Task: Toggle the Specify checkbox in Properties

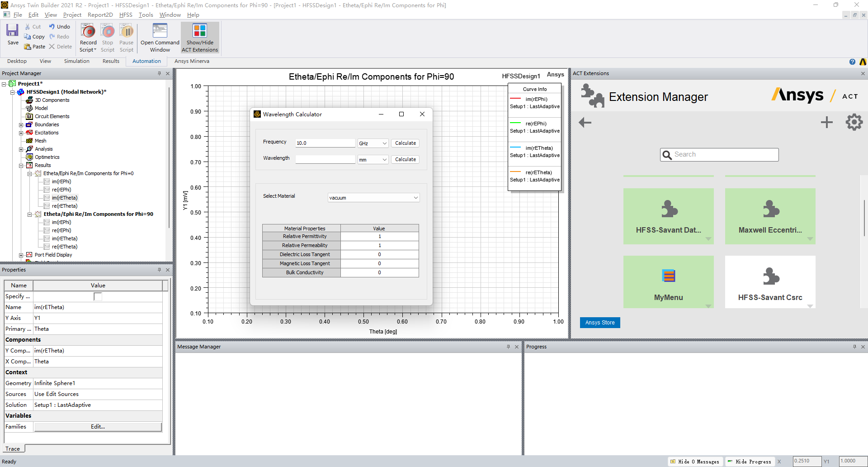Action: click(98, 296)
